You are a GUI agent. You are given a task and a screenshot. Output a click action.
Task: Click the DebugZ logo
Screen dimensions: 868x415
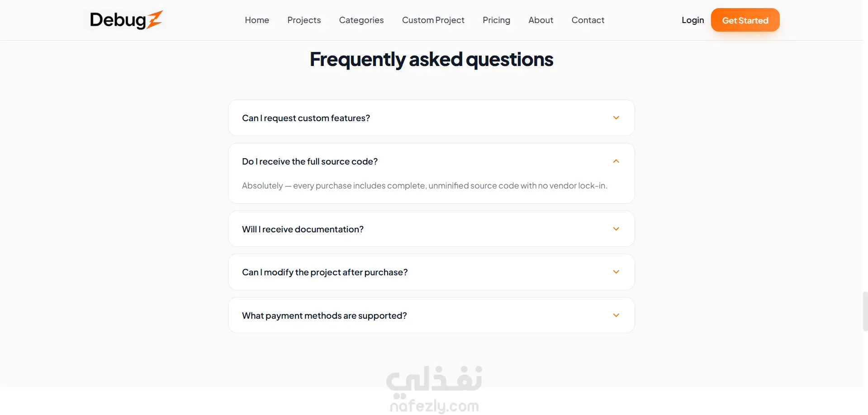point(126,20)
